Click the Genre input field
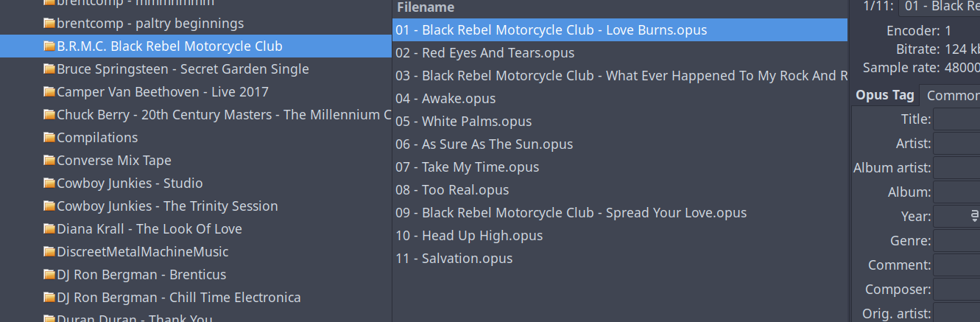The height and width of the screenshot is (322, 980). (x=956, y=241)
